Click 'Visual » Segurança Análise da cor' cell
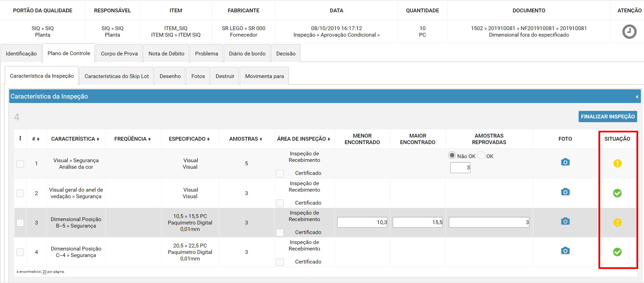Screen dimensions: 644x283 point(76,164)
